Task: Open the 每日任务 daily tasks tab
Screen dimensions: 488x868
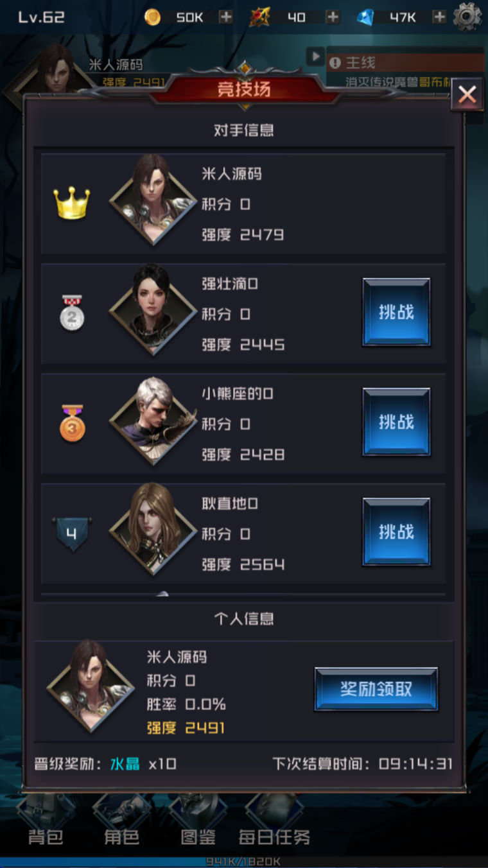Action: pyautogui.click(x=274, y=837)
